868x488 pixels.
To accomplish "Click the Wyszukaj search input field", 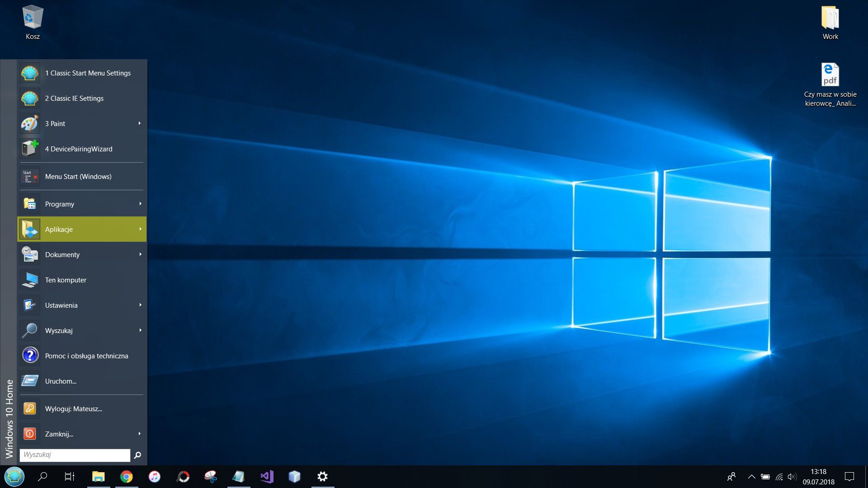I will (x=75, y=455).
